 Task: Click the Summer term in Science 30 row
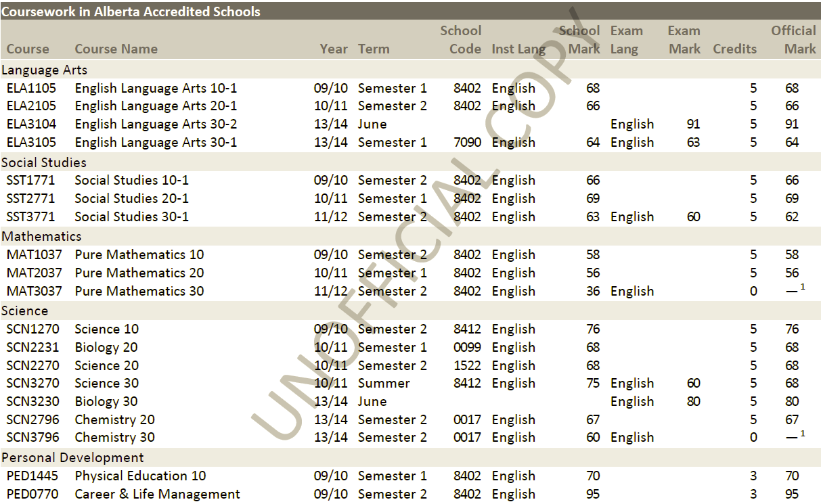point(384,384)
